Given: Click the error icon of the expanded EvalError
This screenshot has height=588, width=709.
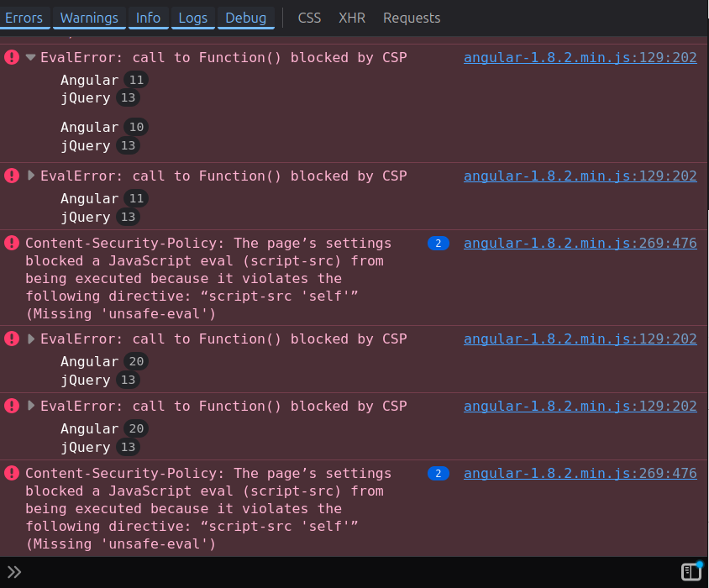Looking at the screenshot, I should tap(12, 57).
